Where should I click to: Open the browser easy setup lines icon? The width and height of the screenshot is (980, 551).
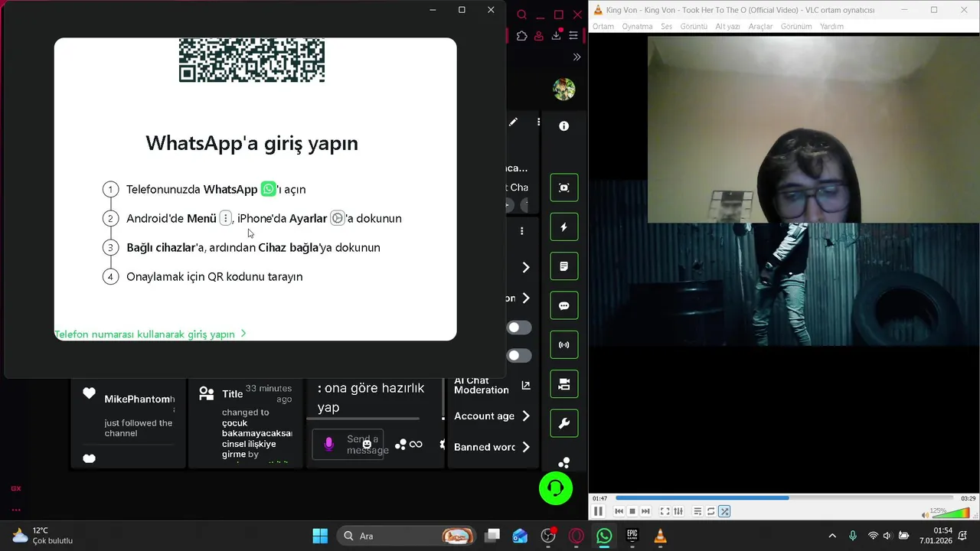pos(573,36)
